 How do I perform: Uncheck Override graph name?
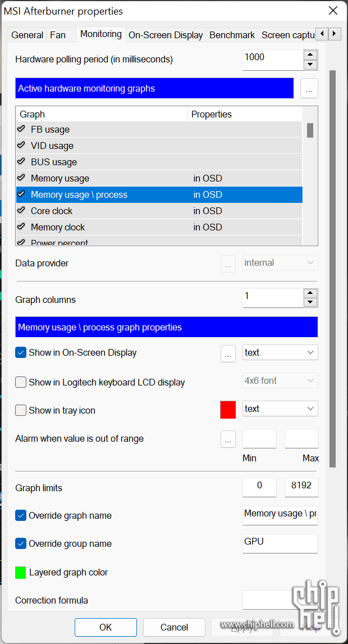[x=21, y=515]
